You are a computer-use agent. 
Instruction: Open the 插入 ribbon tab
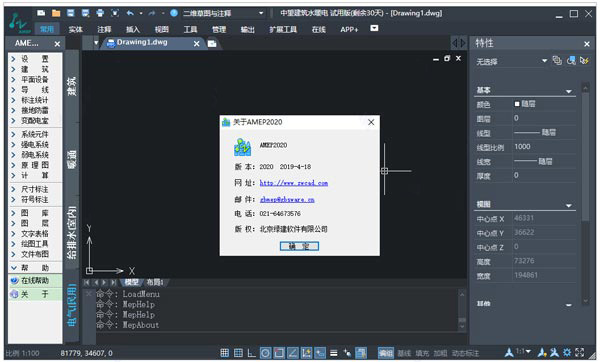pos(133,29)
